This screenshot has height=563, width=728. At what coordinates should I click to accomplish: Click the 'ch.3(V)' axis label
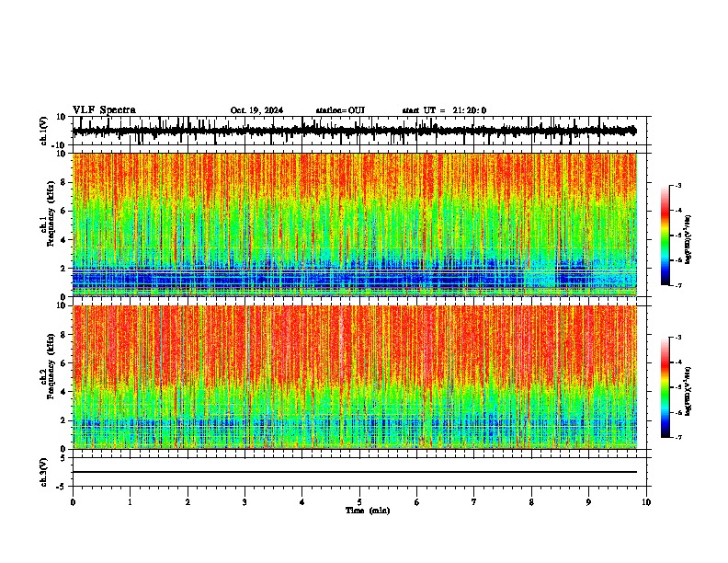(44, 473)
